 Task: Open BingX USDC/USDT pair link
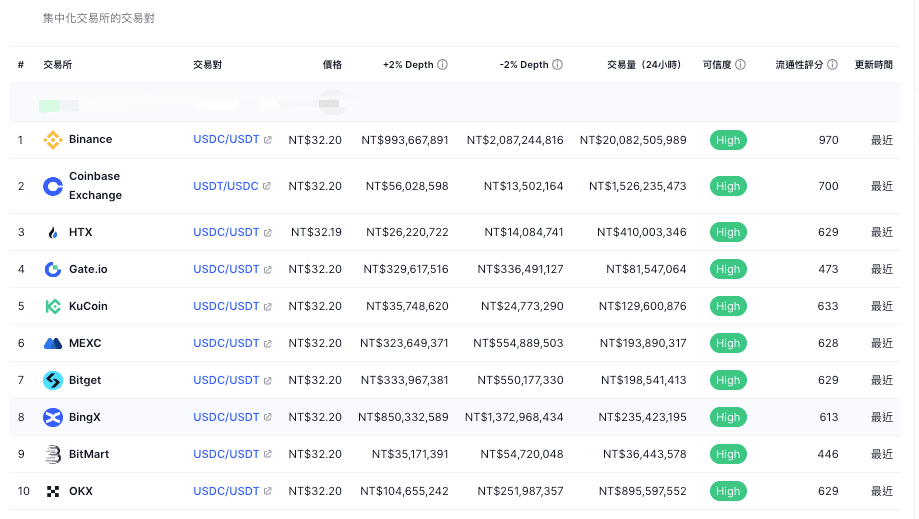pyautogui.click(x=226, y=416)
